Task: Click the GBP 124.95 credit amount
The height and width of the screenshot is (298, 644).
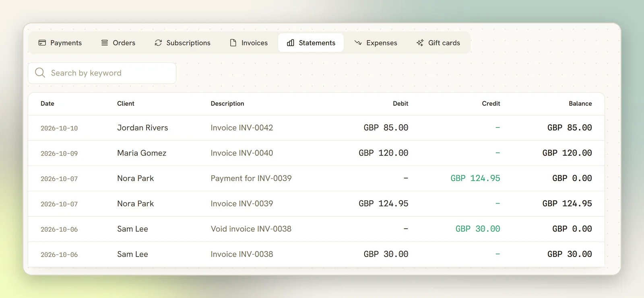Action: click(475, 178)
